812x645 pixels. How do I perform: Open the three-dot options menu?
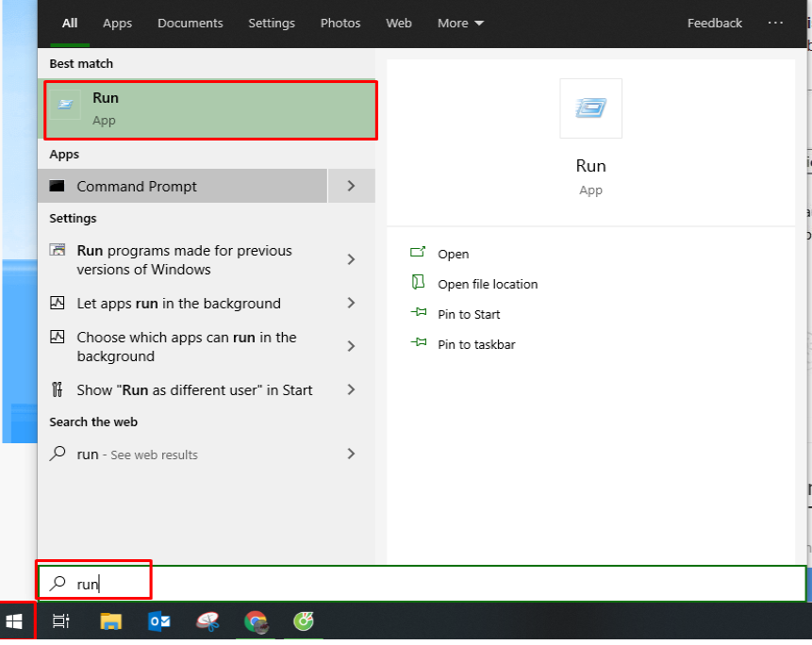(775, 23)
